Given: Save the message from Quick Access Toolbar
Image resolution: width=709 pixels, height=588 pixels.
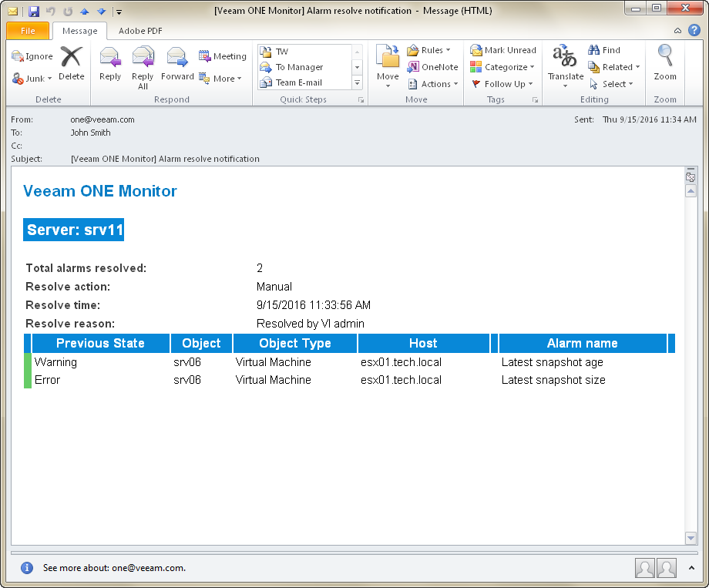Looking at the screenshot, I should point(34,12).
